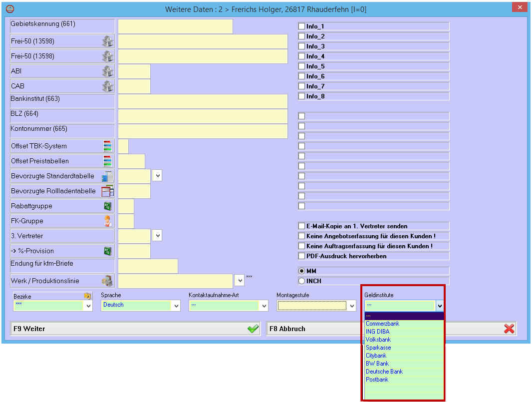Choose Postbank in the list
This screenshot has width=532, height=402.
(404, 380)
